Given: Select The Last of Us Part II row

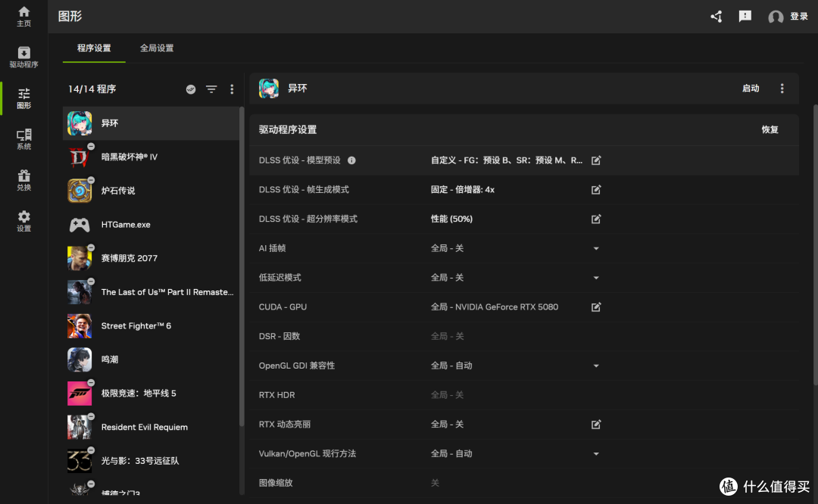Looking at the screenshot, I should pyautogui.click(x=151, y=292).
